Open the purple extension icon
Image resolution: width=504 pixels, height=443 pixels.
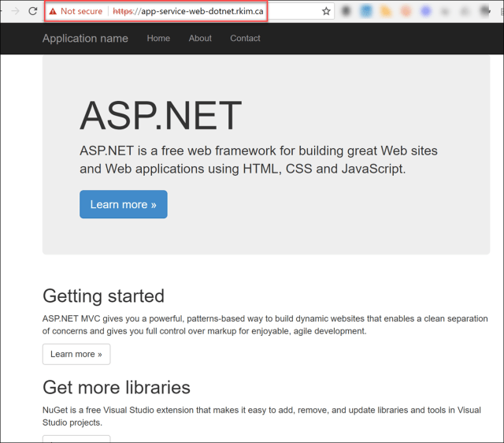pyautogui.click(x=426, y=12)
